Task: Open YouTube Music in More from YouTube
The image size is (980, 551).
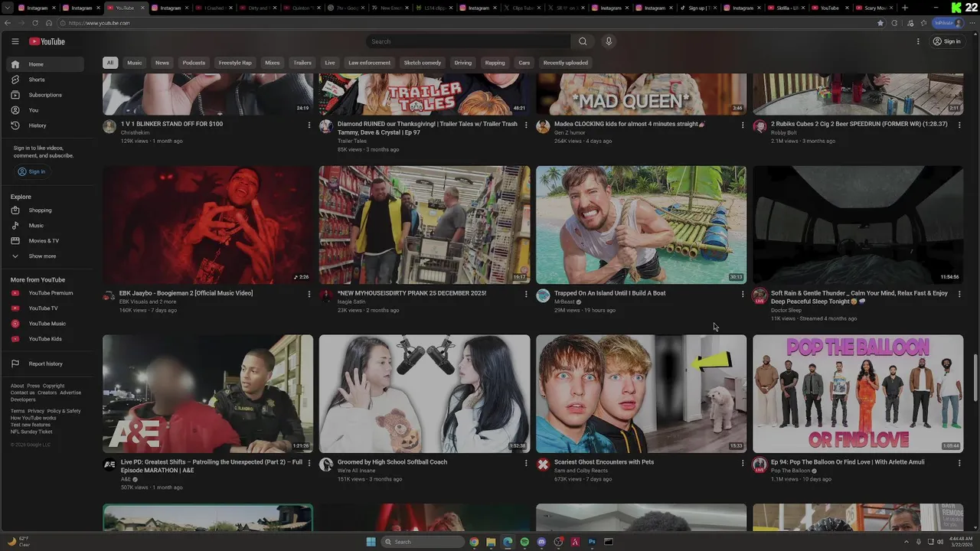Action: point(45,324)
